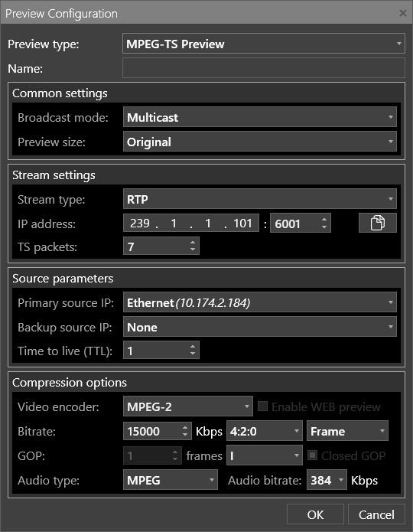Open the Preview type dropdown
Image resolution: width=413 pixels, height=532 pixels.
coord(263,44)
